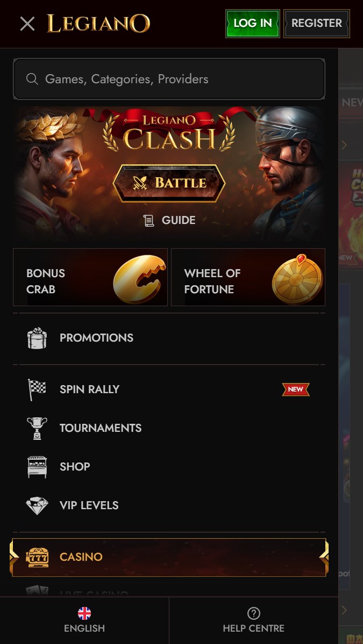
Task: Click the Help Centre question mark icon
Action: pos(254,613)
